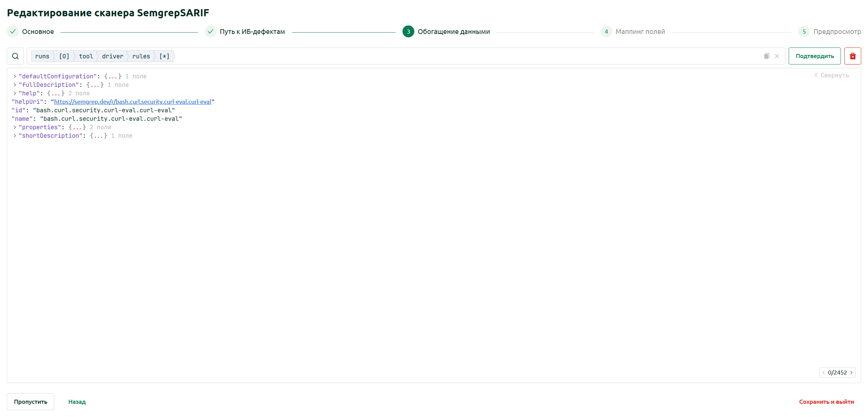
Task: Click Сохранить и выйти
Action: tap(826, 402)
